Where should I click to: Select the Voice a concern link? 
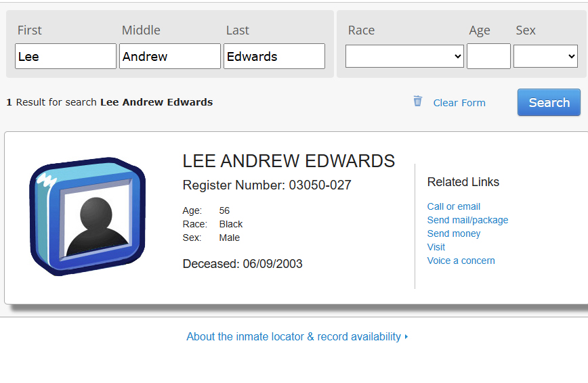coord(461,261)
